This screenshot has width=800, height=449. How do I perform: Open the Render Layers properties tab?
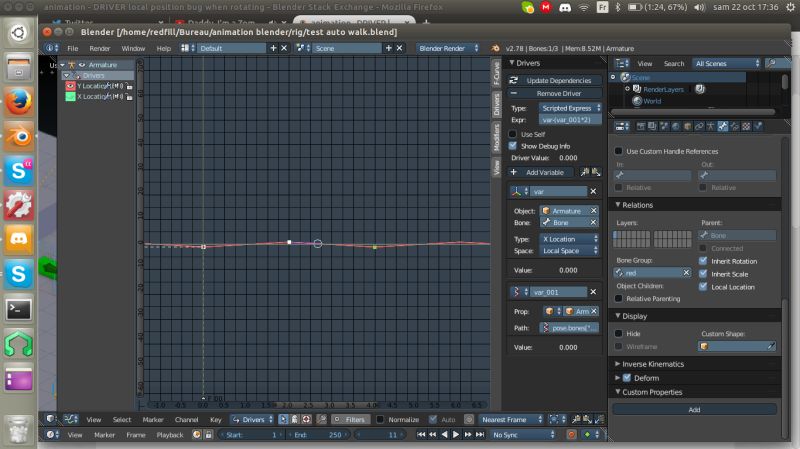click(x=652, y=126)
